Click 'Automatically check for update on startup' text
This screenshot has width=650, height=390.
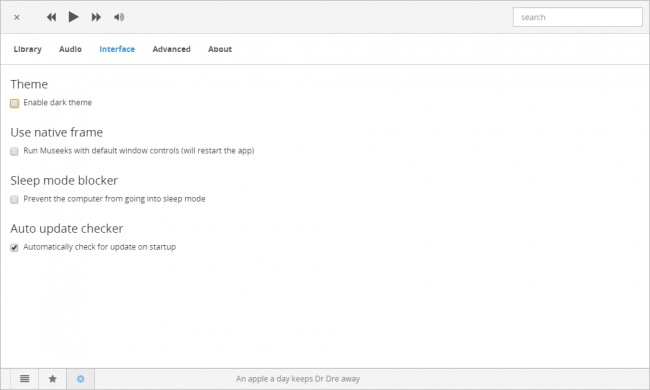pos(99,247)
